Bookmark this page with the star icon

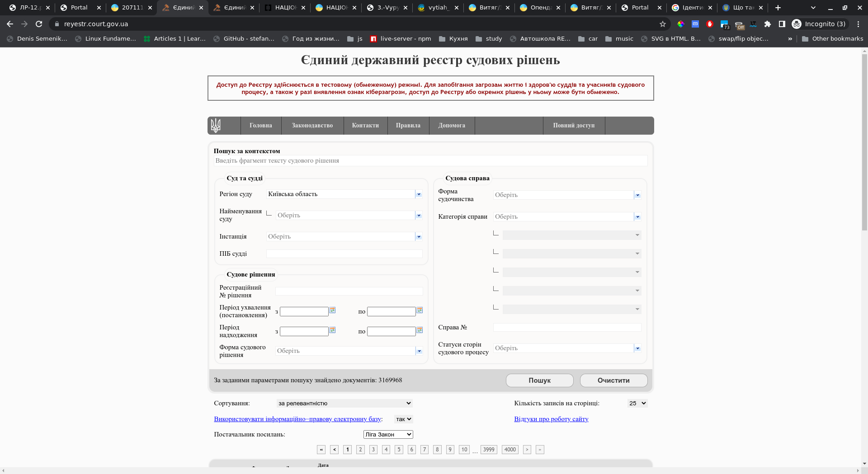coord(663,24)
